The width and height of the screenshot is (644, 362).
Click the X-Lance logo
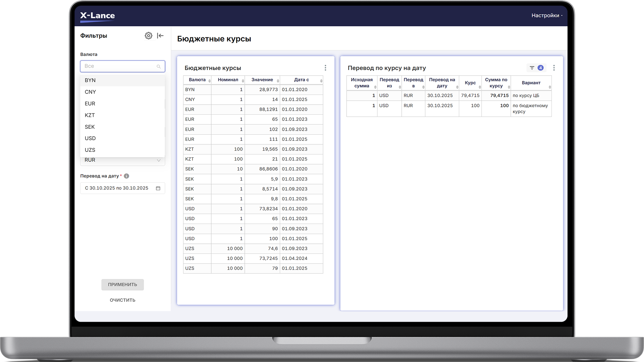(x=97, y=16)
